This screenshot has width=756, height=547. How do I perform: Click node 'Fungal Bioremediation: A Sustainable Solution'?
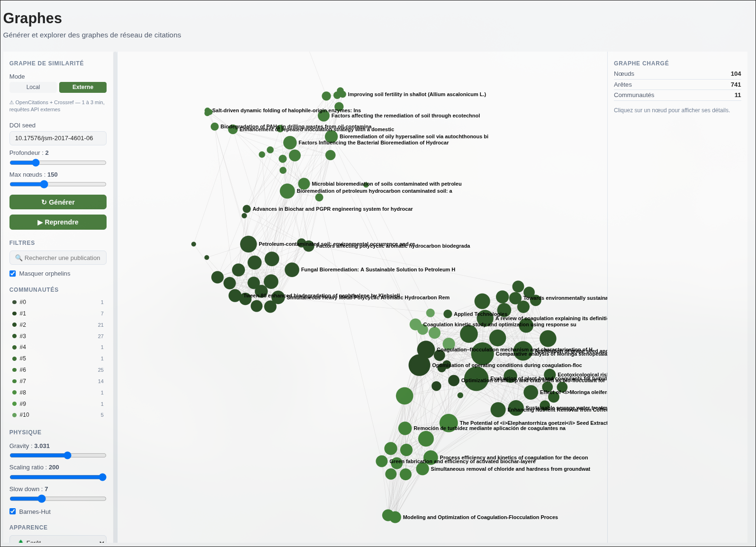point(292,270)
